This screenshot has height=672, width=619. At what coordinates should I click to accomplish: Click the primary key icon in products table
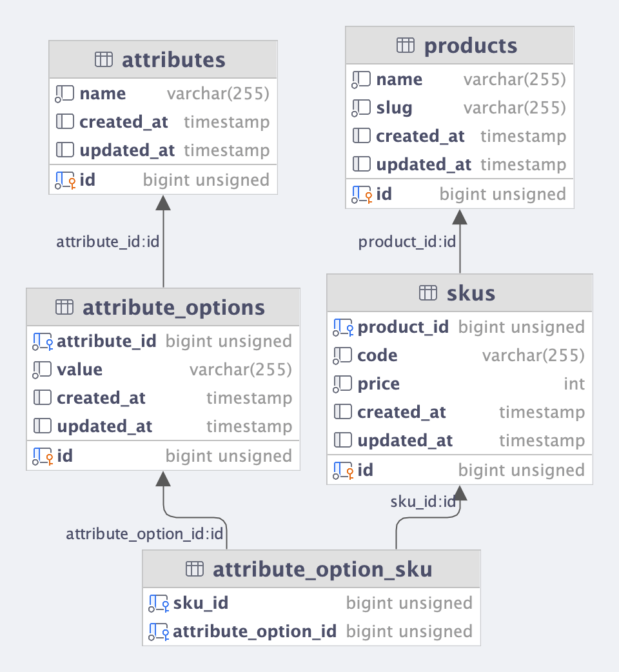pyautogui.click(x=361, y=194)
